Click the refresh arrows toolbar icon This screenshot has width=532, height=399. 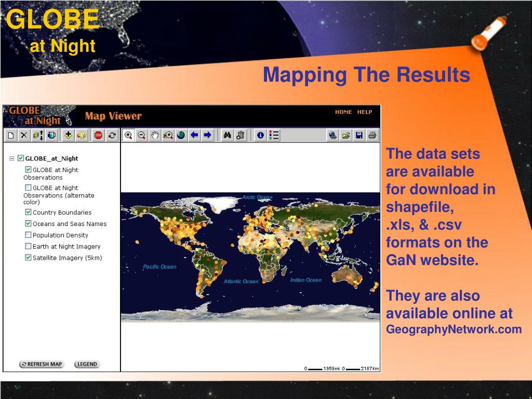tap(112, 136)
